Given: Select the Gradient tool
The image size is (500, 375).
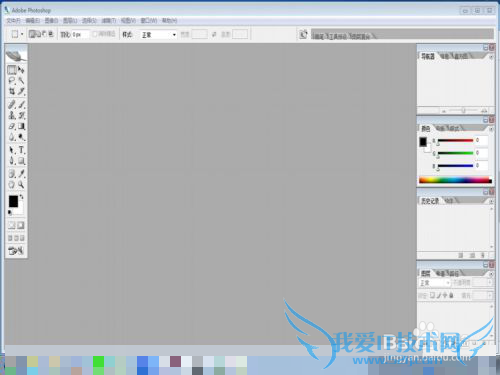Looking at the screenshot, I should tap(21, 126).
